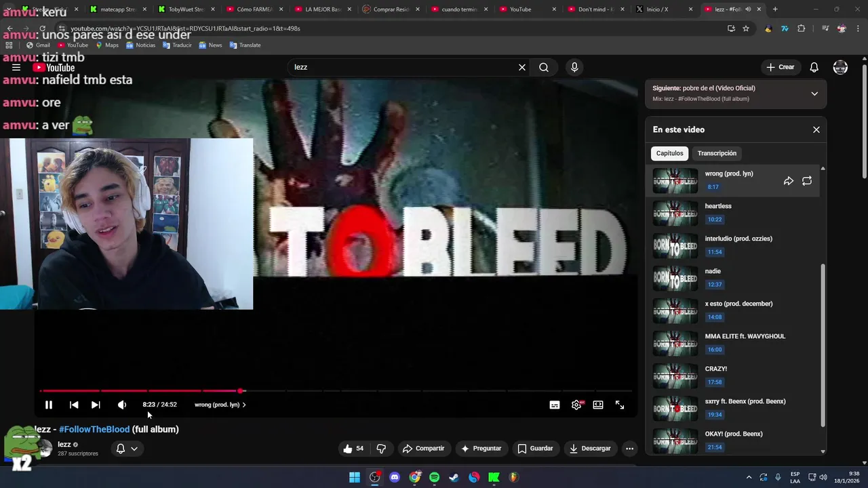The width and height of the screenshot is (868, 488).
Task: Enter fullscreen on the video
Action: coord(620,405)
